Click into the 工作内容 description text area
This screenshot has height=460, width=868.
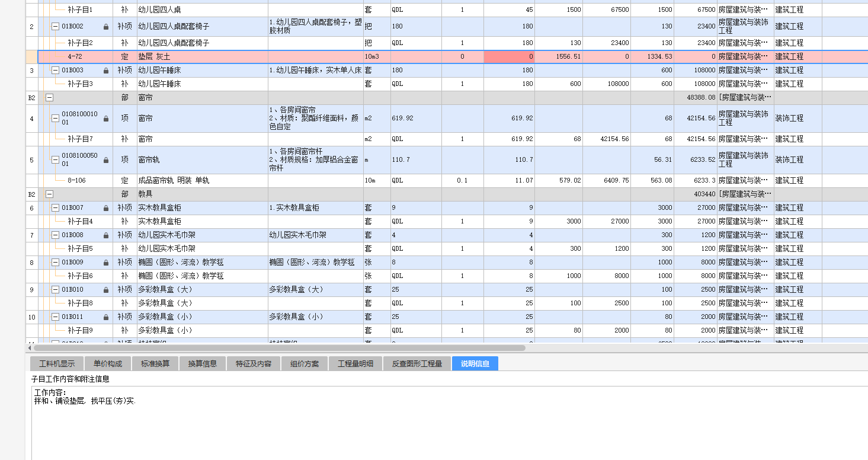pyautogui.click(x=450, y=423)
